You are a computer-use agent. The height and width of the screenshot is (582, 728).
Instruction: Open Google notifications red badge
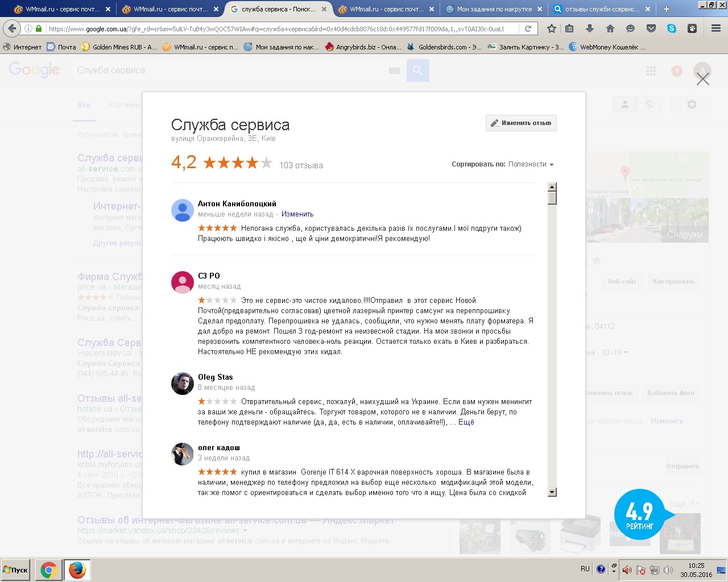tap(677, 71)
